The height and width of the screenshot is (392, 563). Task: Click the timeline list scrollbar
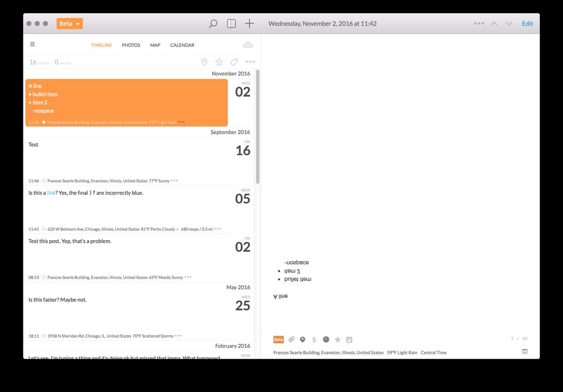pyautogui.click(x=258, y=127)
